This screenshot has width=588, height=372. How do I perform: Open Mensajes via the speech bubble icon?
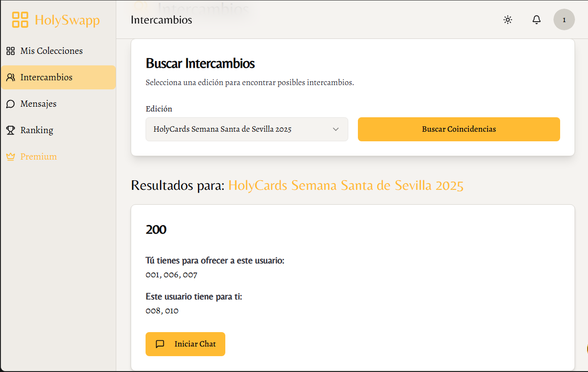pyautogui.click(x=10, y=103)
